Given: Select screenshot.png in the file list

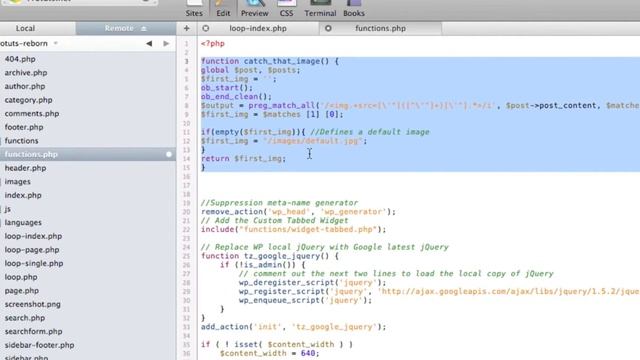Looking at the screenshot, I should point(33,304).
